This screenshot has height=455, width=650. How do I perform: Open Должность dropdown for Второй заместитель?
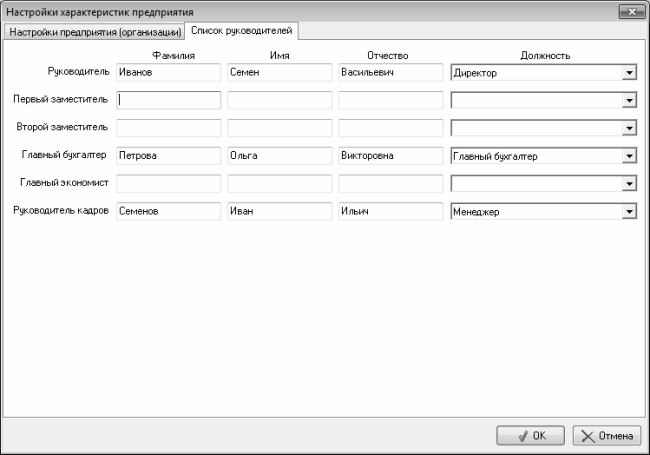pos(629,128)
